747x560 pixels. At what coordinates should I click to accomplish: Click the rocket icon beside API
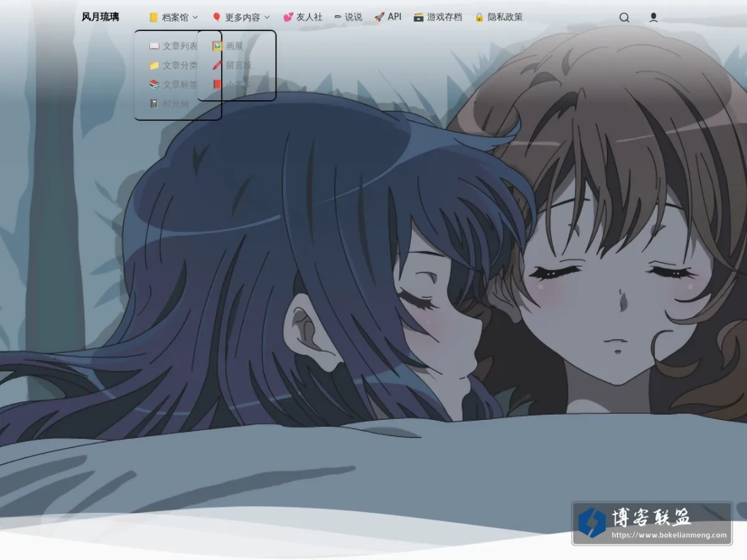click(x=379, y=17)
